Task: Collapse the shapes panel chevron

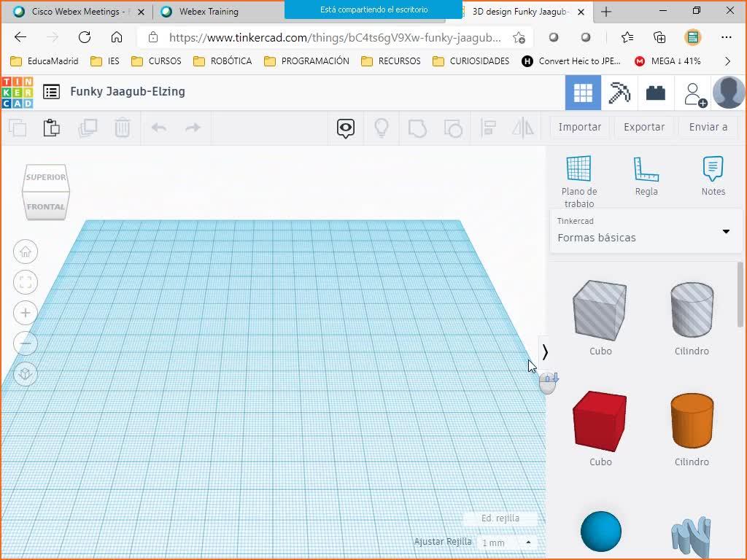Action: pos(544,352)
